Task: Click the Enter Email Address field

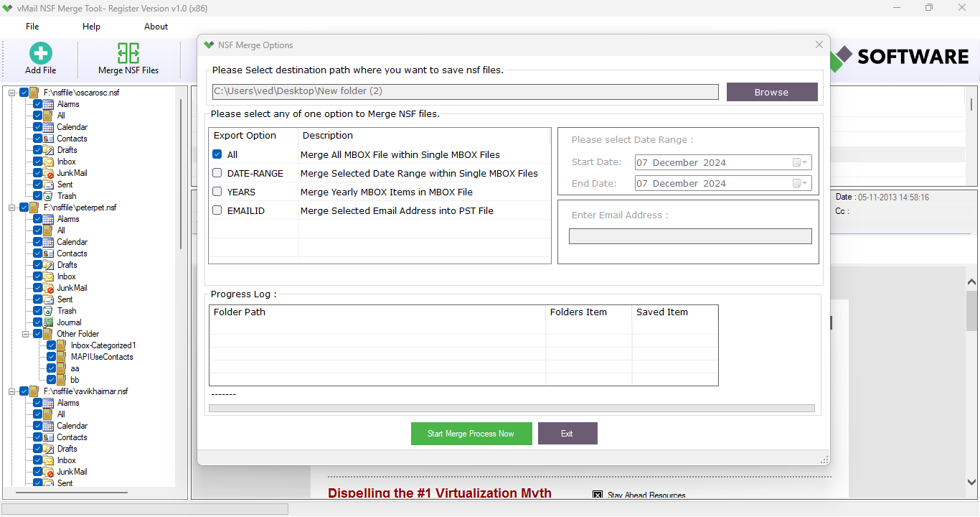Action: tap(690, 236)
